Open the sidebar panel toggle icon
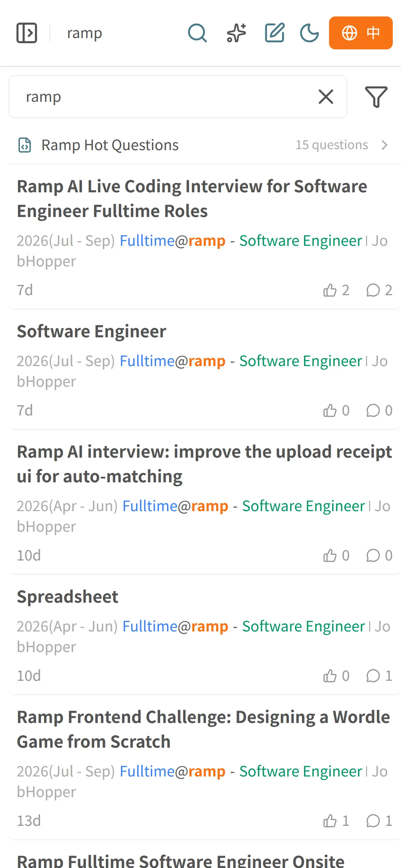Screen dimensions: 401x868 (27, 33)
